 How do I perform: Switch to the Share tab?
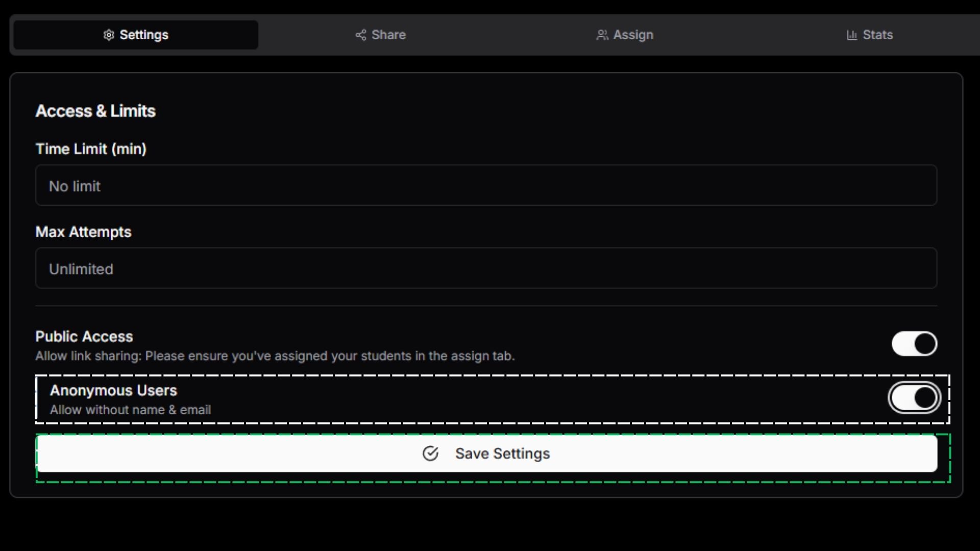tap(380, 35)
